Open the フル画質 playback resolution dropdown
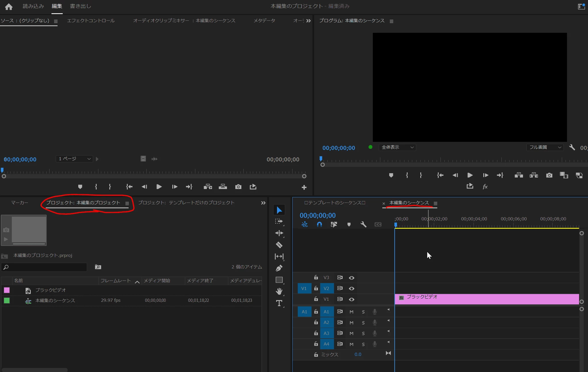The image size is (588, 372). pos(545,147)
